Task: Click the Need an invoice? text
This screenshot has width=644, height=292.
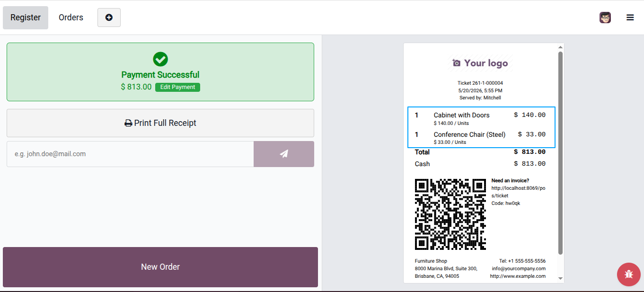Action: coord(510,180)
